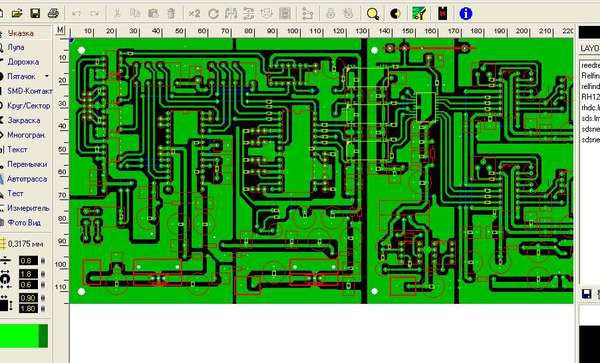
Task: Click the closed padlock icon in the toolbar
Action: (x=331, y=14)
